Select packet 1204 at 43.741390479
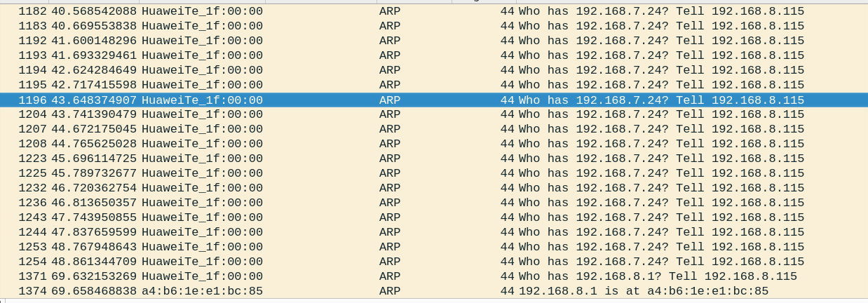The width and height of the screenshot is (868, 303). 434,114
